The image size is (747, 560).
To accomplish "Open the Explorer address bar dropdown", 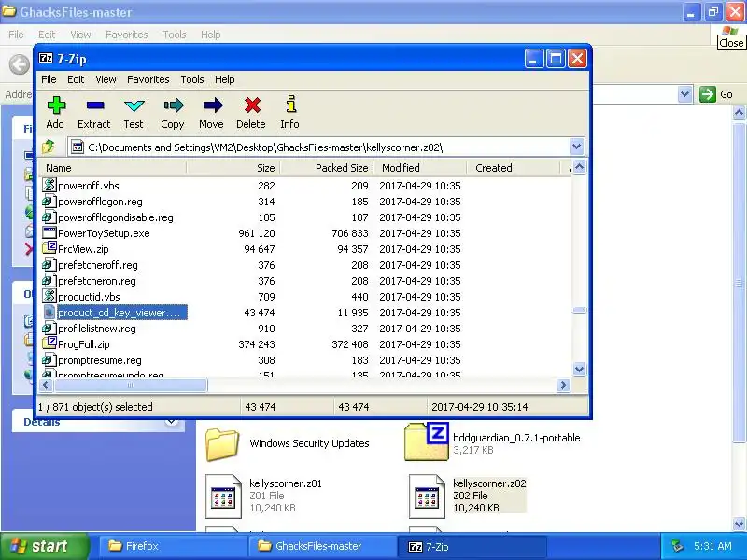I will 684,94.
